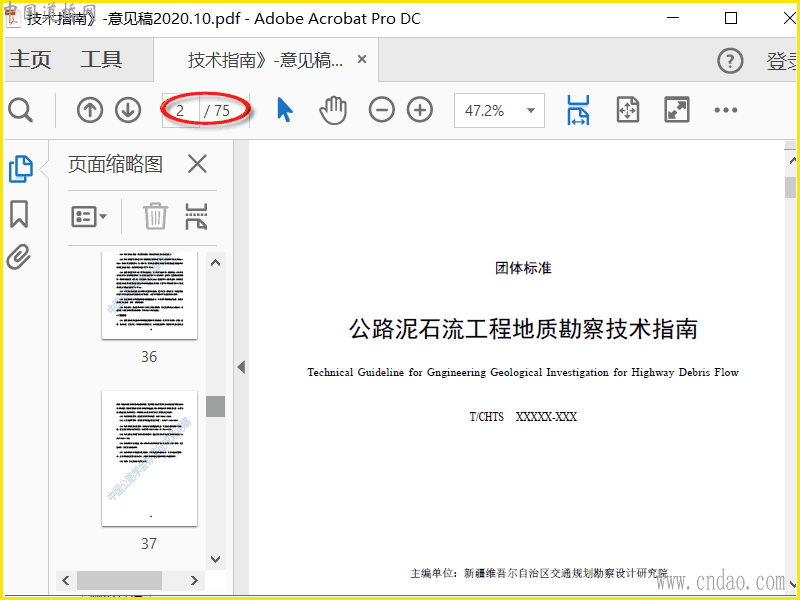Zoom out with the minus button
Viewport: 800px width, 600px height.
pos(382,110)
